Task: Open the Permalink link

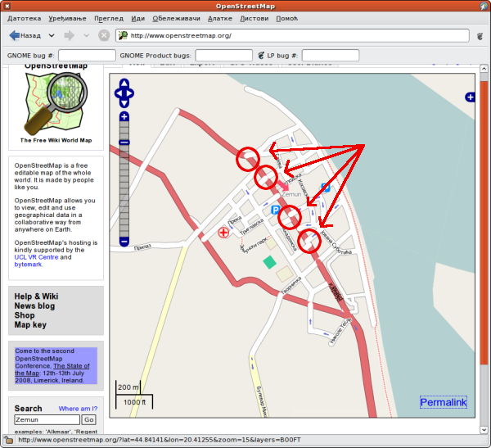Action: [444, 402]
